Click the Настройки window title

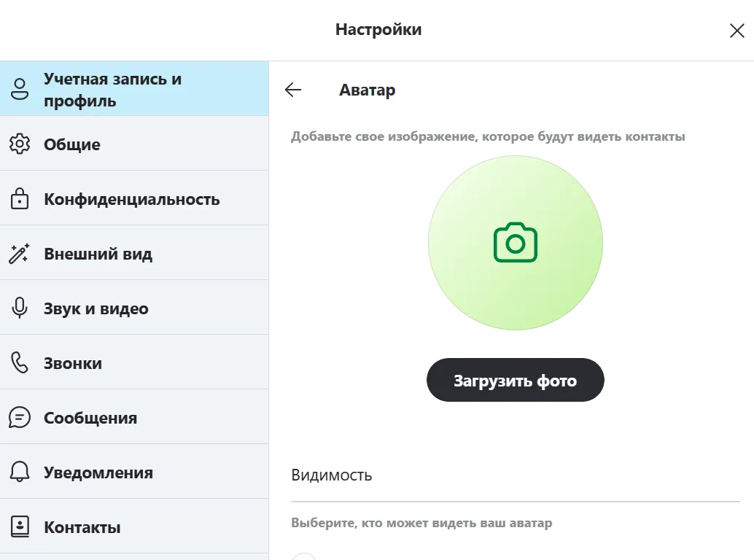pyautogui.click(x=378, y=29)
